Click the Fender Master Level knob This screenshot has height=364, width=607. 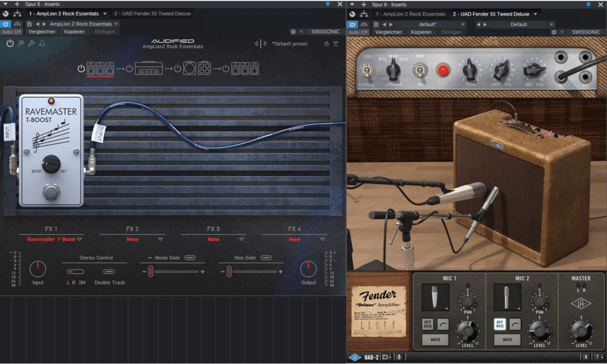click(x=581, y=330)
